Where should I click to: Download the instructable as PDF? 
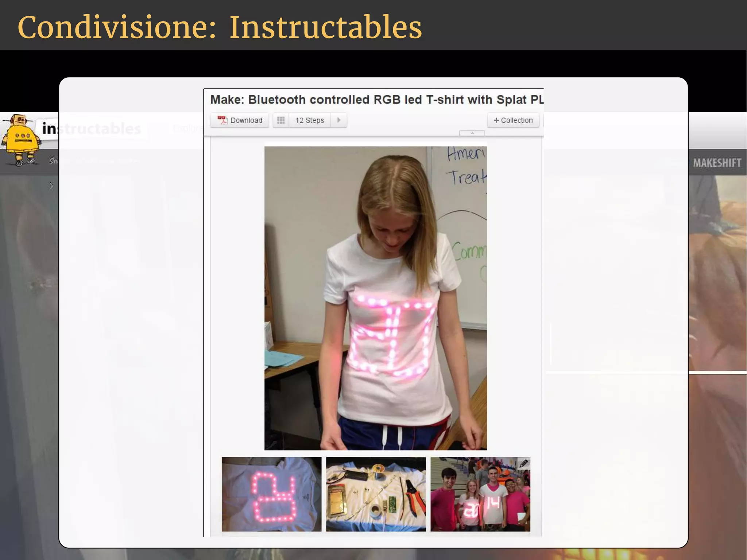(x=240, y=120)
